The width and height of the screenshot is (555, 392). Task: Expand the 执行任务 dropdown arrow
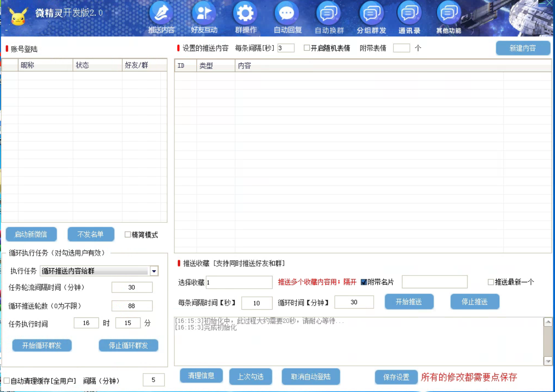point(154,271)
